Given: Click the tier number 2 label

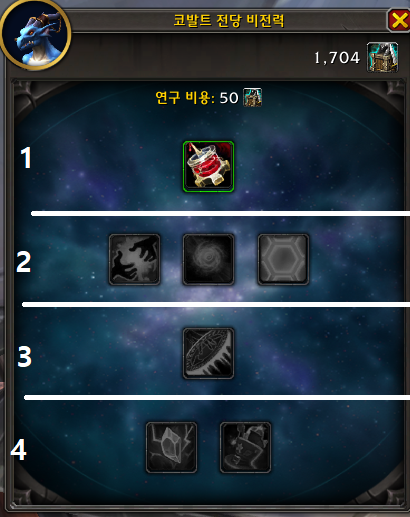Looking at the screenshot, I should point(24,262).
